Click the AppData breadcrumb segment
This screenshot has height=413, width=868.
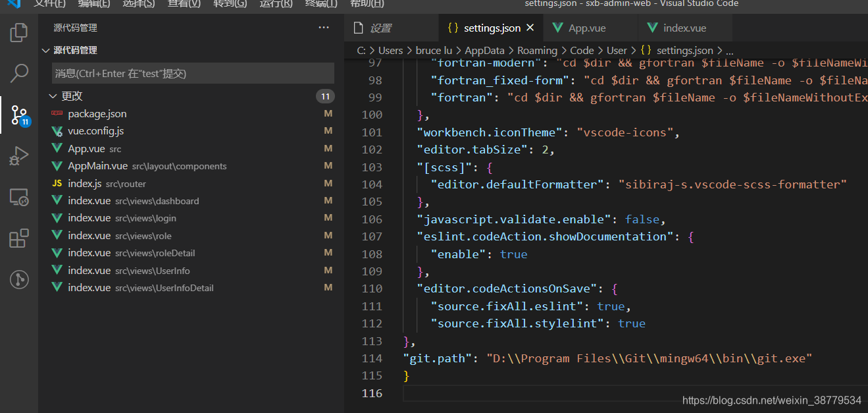point(484,50)
